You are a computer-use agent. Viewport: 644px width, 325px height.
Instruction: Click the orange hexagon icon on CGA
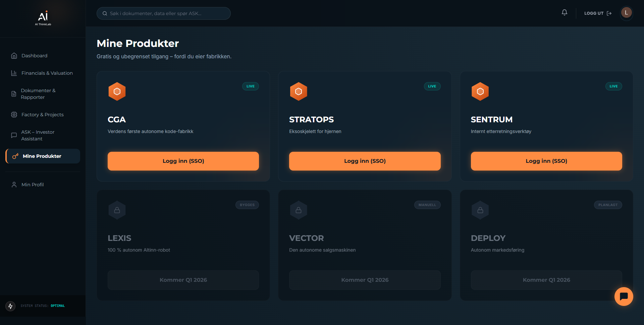point(117,91)
